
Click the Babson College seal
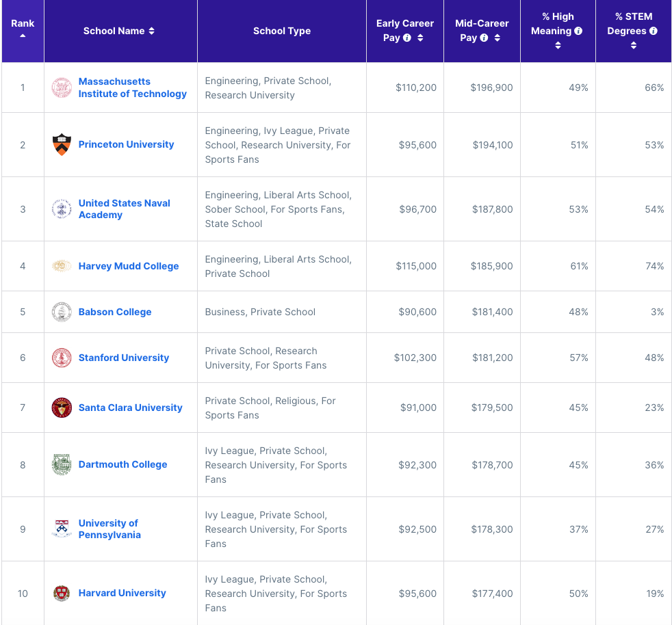62,312
